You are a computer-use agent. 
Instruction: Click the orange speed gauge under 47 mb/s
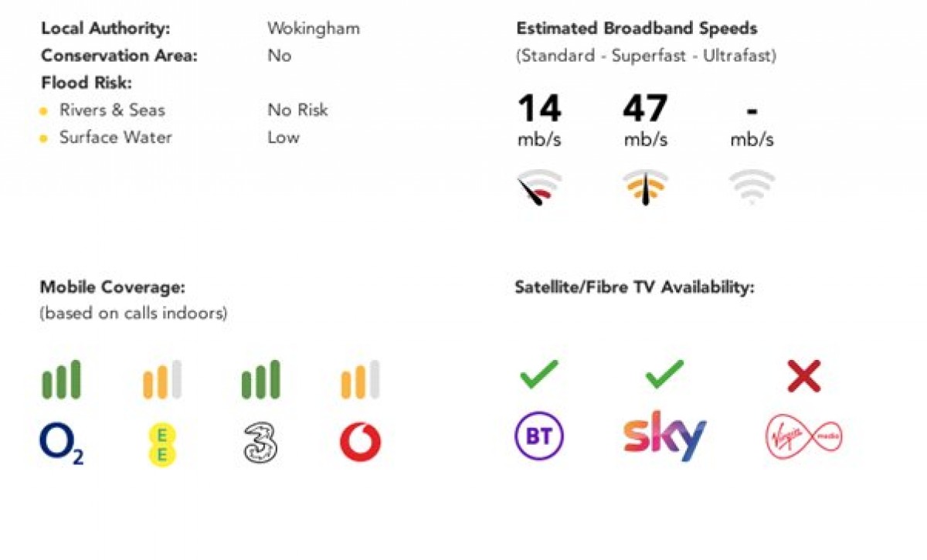click(x=645, y=188)
